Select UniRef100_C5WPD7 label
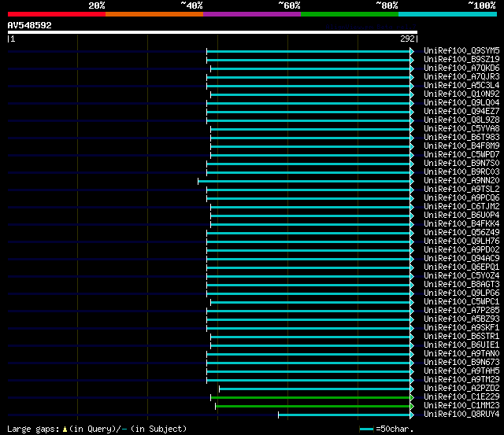 [x=461, y=155]
